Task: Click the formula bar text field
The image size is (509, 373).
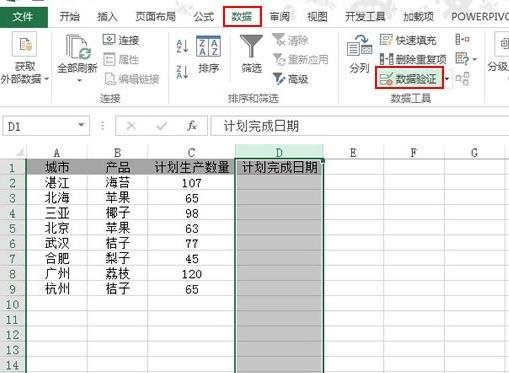Action: pos(360,126)
